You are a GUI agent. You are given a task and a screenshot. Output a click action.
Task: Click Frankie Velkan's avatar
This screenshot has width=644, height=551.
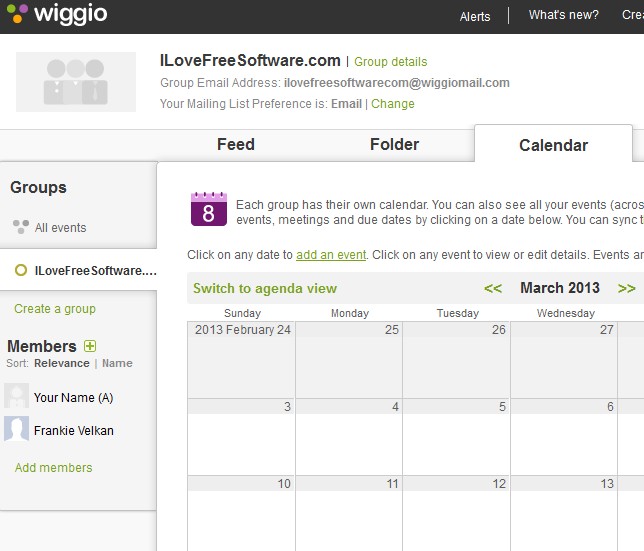[x=16, y=430]
